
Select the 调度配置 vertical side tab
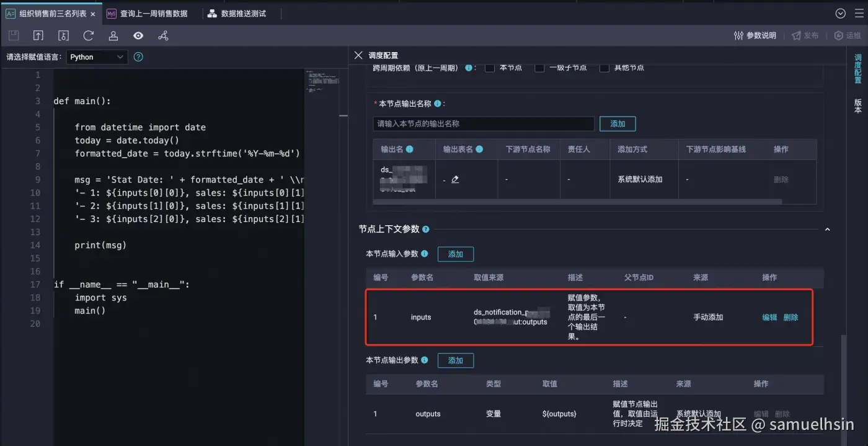[858, 69]
